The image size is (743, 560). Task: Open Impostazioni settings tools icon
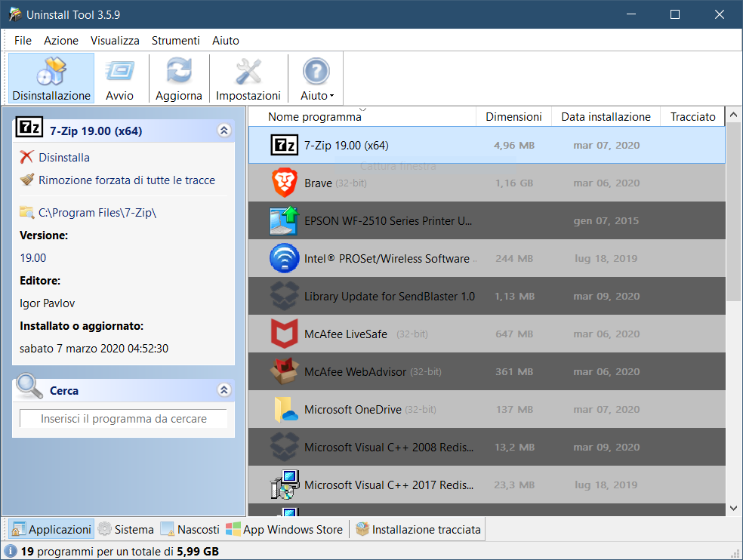tap(248, 71)
